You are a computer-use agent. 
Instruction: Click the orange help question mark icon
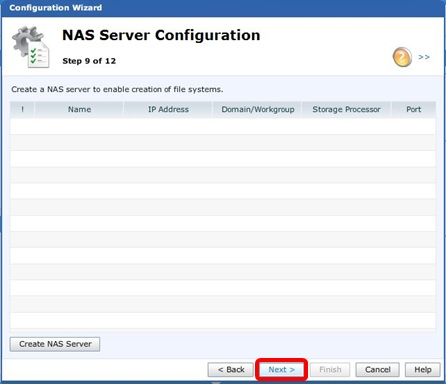[402, 57]
